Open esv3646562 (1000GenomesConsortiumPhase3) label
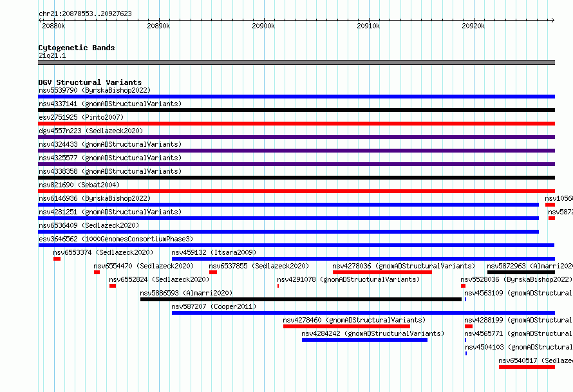Image resolution: width=573 pixels, height=392 pixels. point(116,239)
